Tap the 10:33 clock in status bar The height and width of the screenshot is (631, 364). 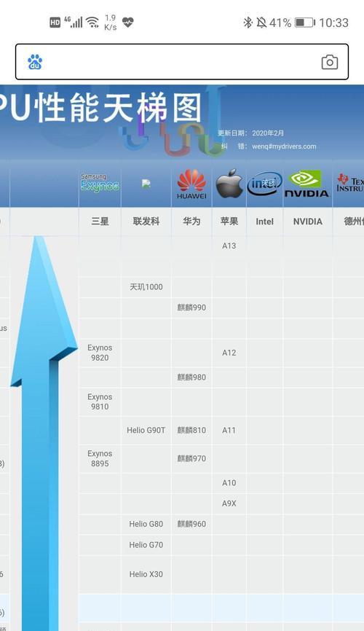point(334,23)
